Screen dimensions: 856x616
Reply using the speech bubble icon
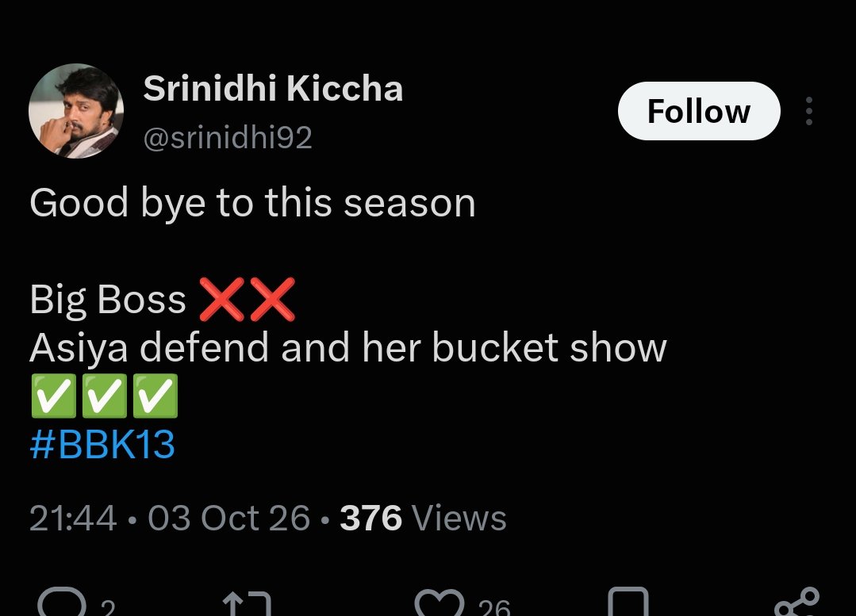pos(62,603)
